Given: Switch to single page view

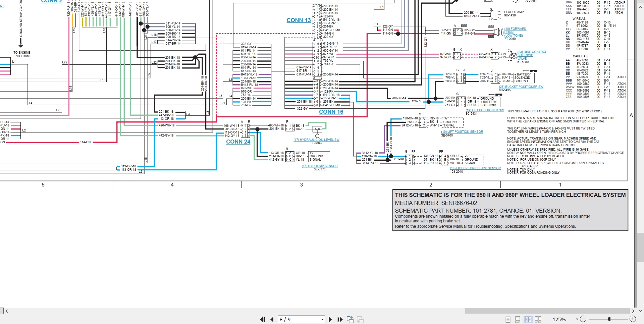Looking at the screenshot, I should 508,320.
